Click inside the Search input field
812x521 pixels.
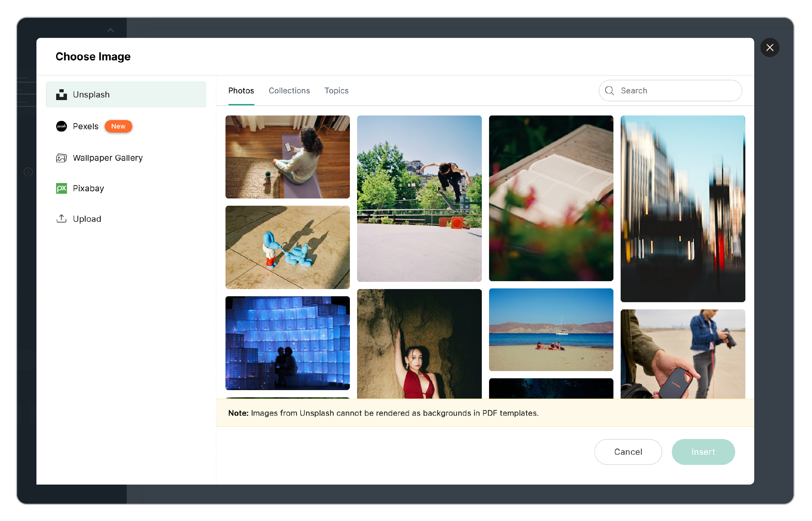point(670,91)
